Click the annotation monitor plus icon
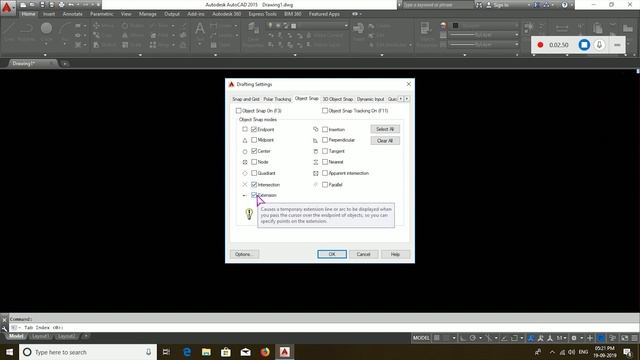This screenshot has height=360, width=640. [x=590, y=338]
